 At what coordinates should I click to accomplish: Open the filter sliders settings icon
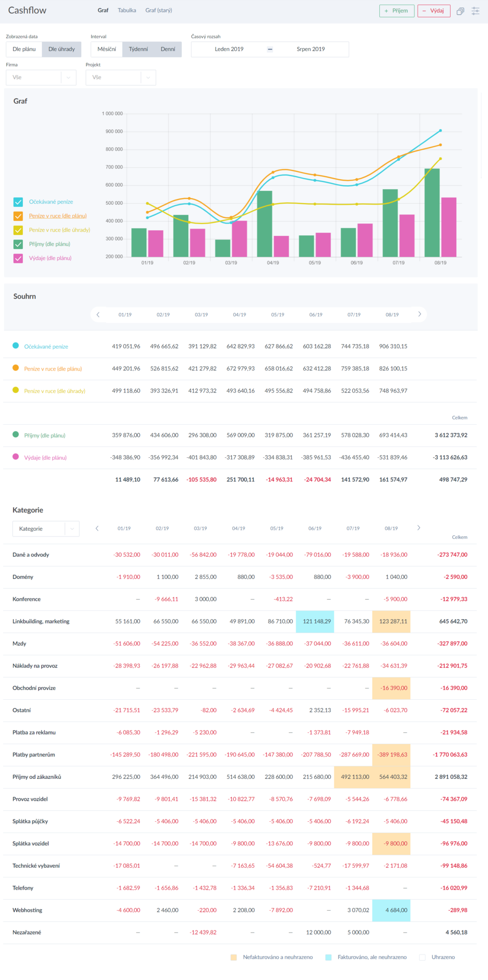(475, 11)
